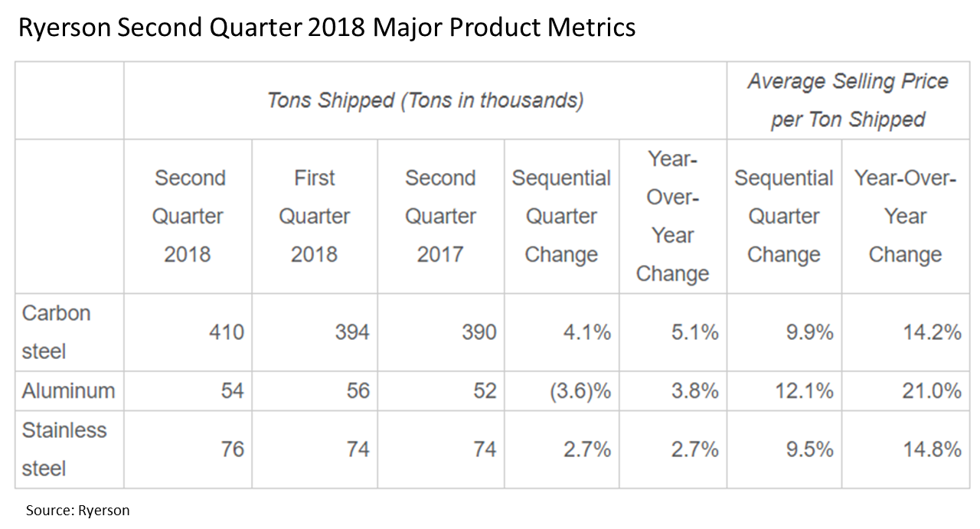The height and width of the screenshot is (529, 980).
Task: Select Carbon steel 5.1% year-over-year cell
Action: coord(694,332)
